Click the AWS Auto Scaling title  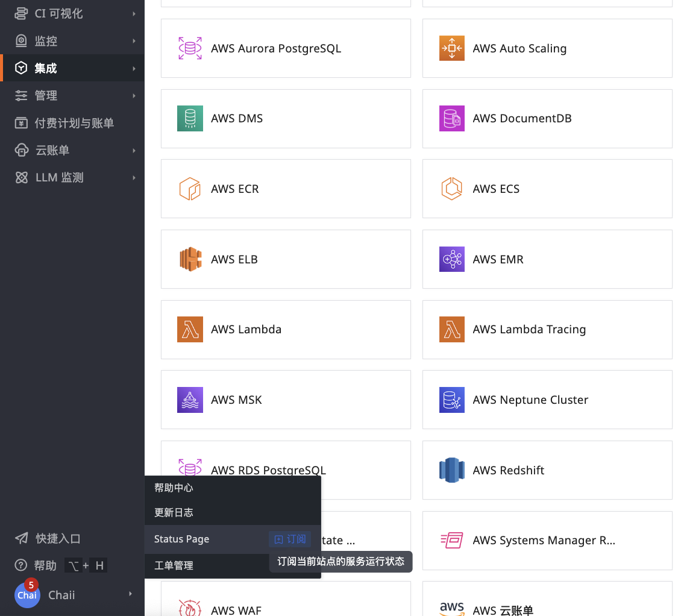(x=519, y=49)
